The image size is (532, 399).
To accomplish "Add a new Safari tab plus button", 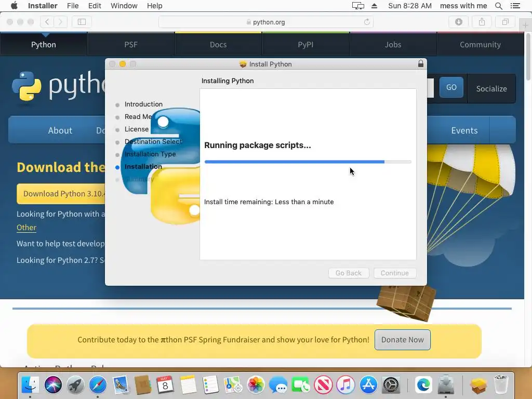I will pyautogui.click(x=525, y=25).
